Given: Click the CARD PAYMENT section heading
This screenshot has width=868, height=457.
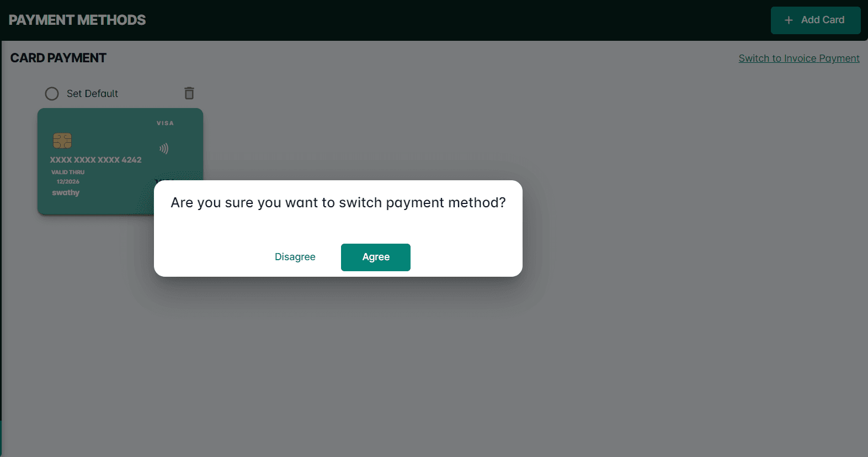Looking at the screenshot, I should pos(58,58).
